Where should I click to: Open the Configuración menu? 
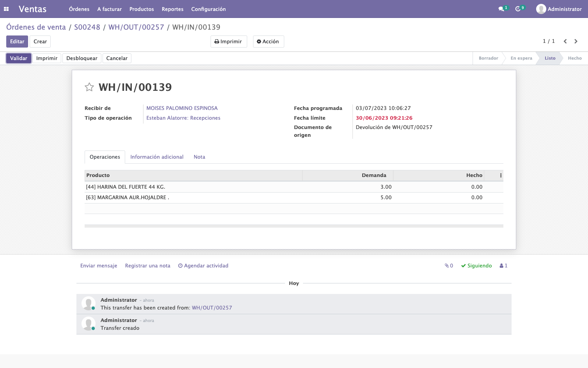coord(209,9)
